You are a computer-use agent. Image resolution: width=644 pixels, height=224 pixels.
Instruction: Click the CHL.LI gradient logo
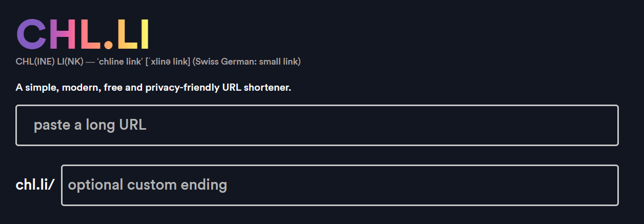tap(83, 35)
